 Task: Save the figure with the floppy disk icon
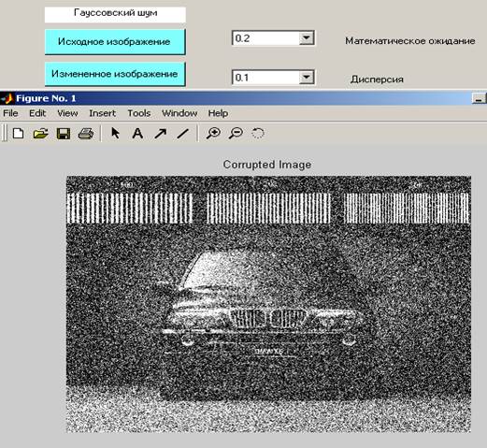point(64,134)
